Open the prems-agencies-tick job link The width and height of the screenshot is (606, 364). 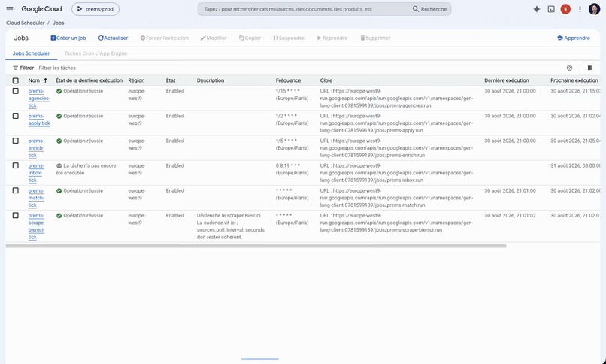39,99
